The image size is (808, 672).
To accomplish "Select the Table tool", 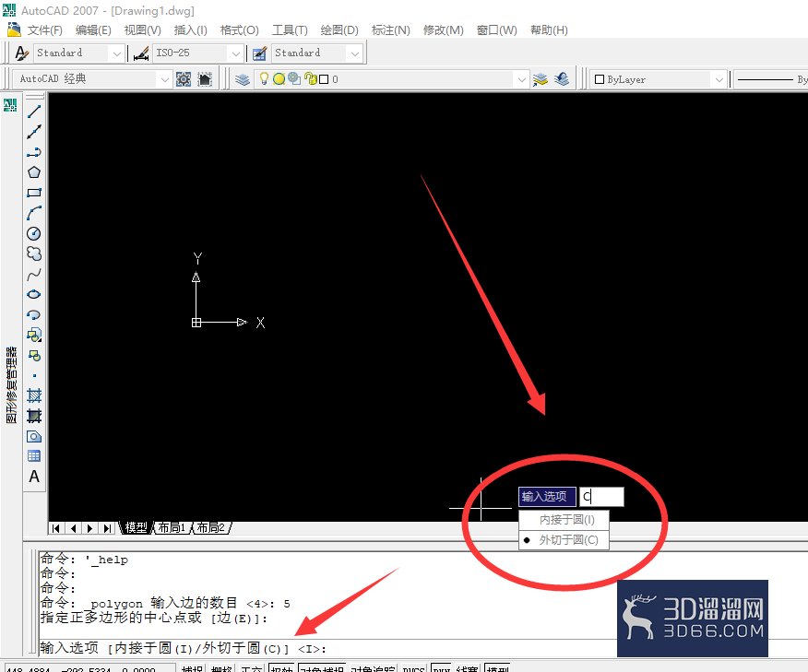I will (x=34, y=456).
